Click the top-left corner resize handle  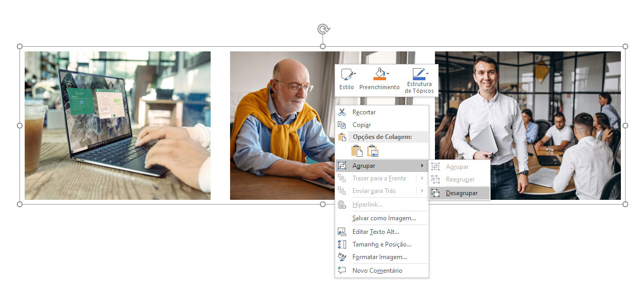pyautogui.click(x=20, y=46)
